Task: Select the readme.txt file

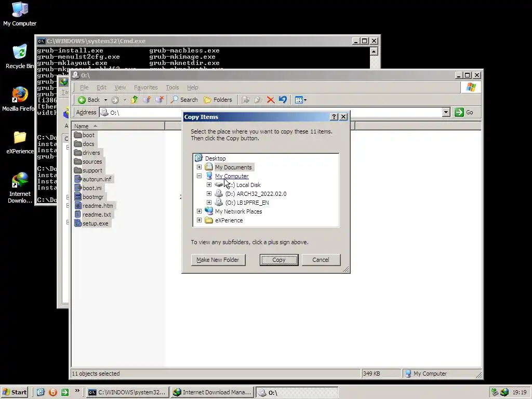Action: (93, 215)
